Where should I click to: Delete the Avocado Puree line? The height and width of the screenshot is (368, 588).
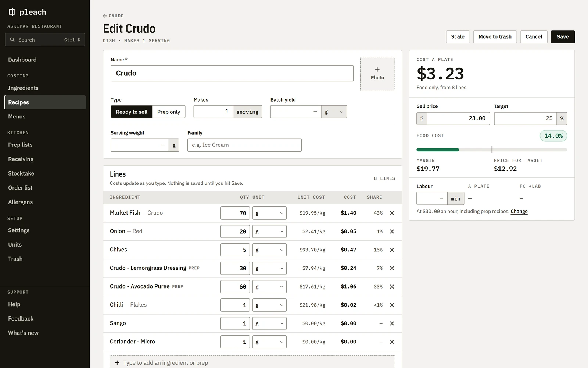point(392,287)
